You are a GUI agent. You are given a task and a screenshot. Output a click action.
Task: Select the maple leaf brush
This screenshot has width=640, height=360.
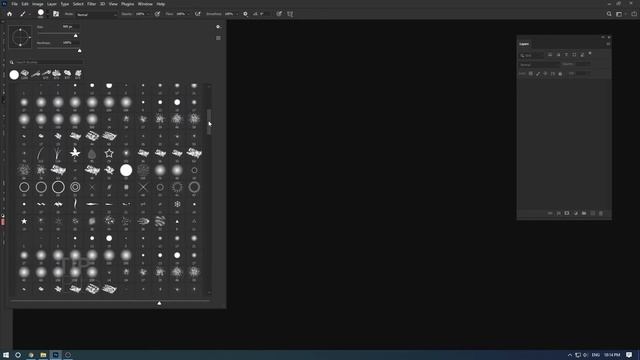[75, 153]
